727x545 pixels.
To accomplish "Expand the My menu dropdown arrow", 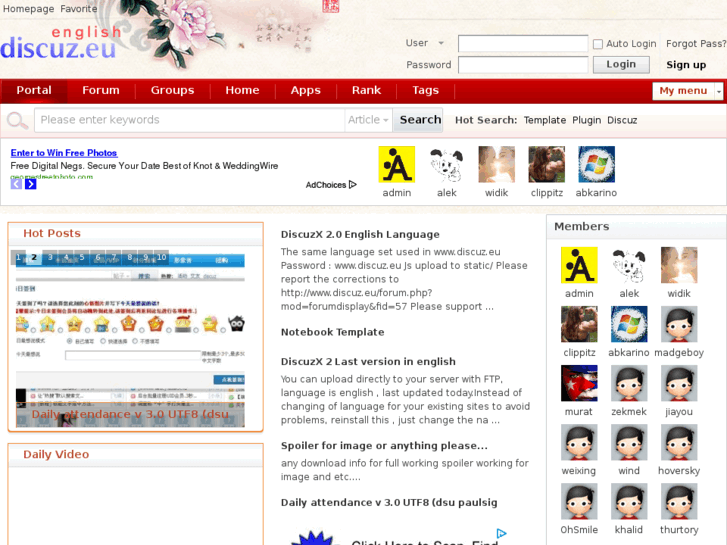I will click(719, 91).
